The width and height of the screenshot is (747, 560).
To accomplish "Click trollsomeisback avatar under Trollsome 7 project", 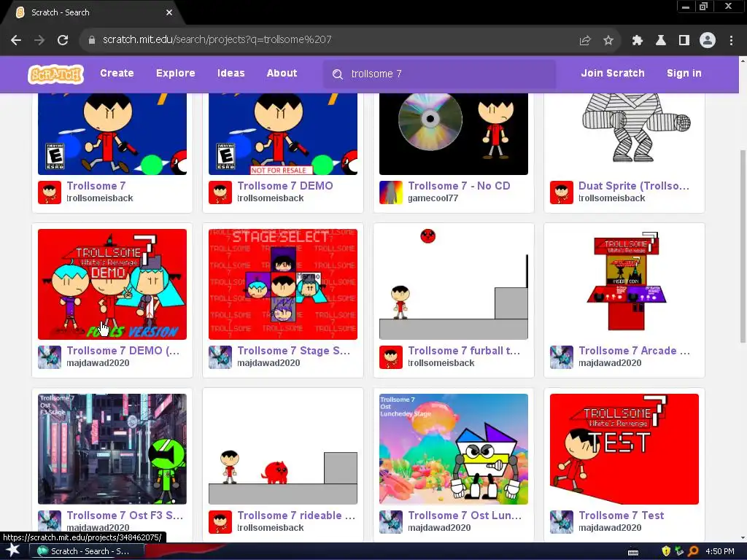I will 50,192.
